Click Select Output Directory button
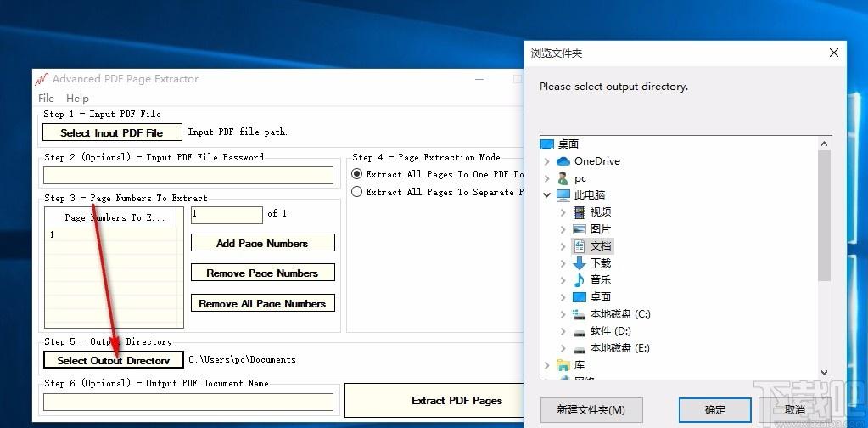 click(114, 360)
